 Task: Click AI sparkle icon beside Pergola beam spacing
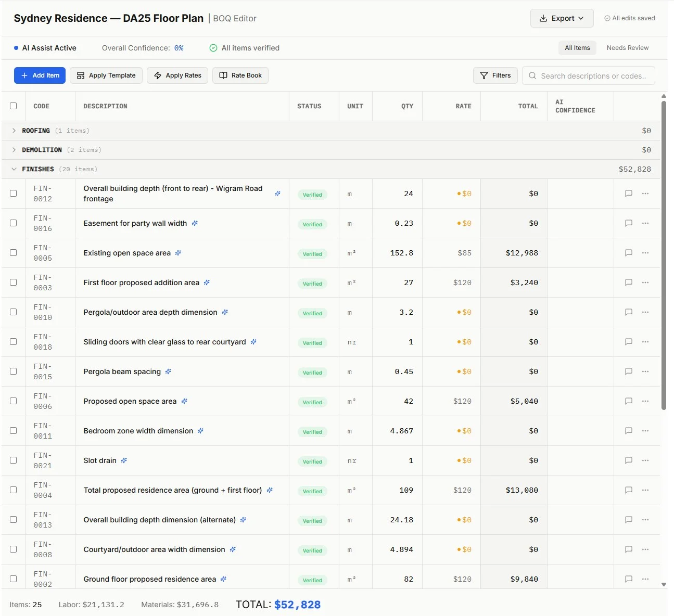coord(168,371)
